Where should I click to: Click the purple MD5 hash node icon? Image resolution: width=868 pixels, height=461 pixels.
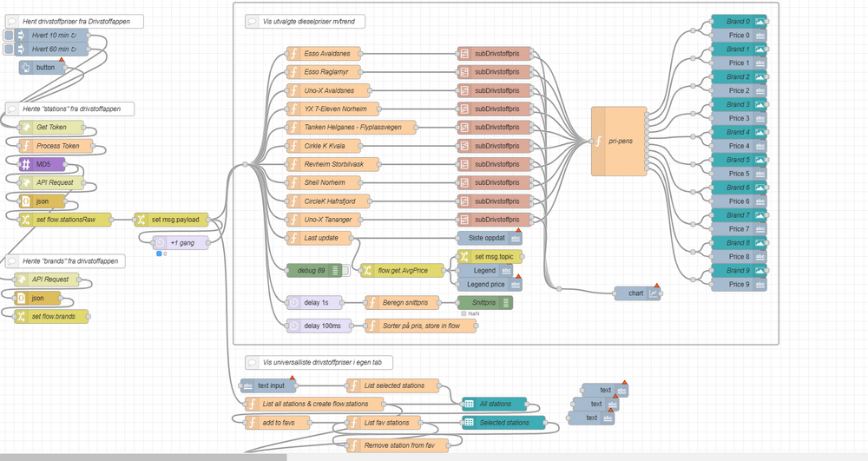26,164
